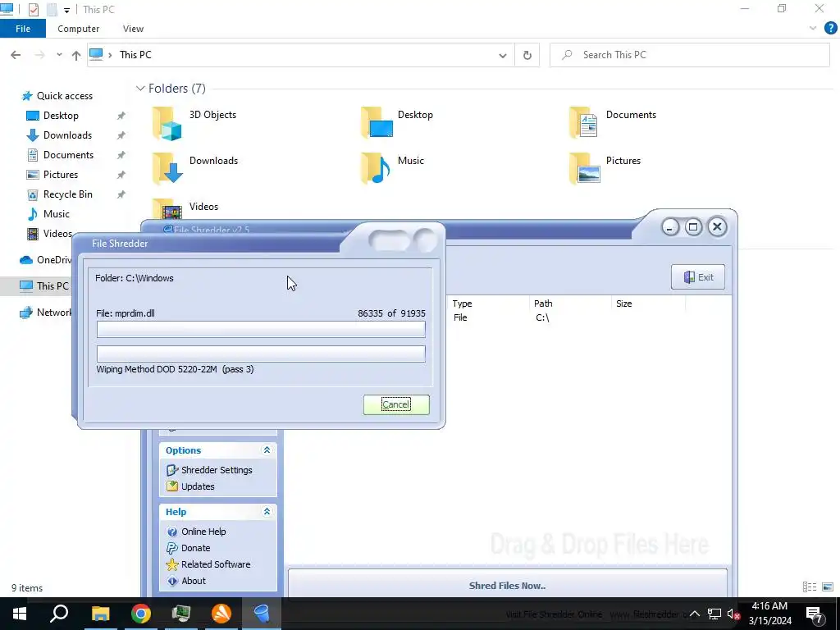Switch to details view layout icon

pyautogui.click(x=810, y=587)
